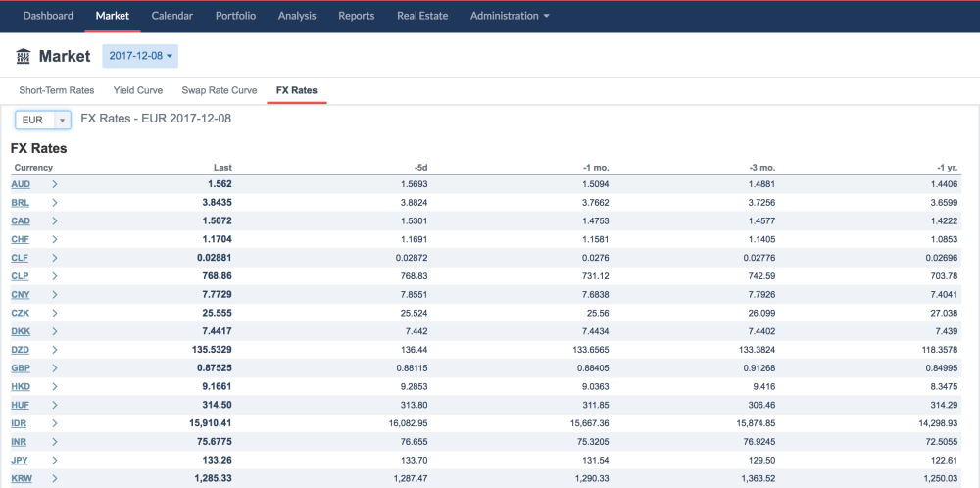Open the CLP currency link
980x488 pixels.
click(x=20, y=276)
